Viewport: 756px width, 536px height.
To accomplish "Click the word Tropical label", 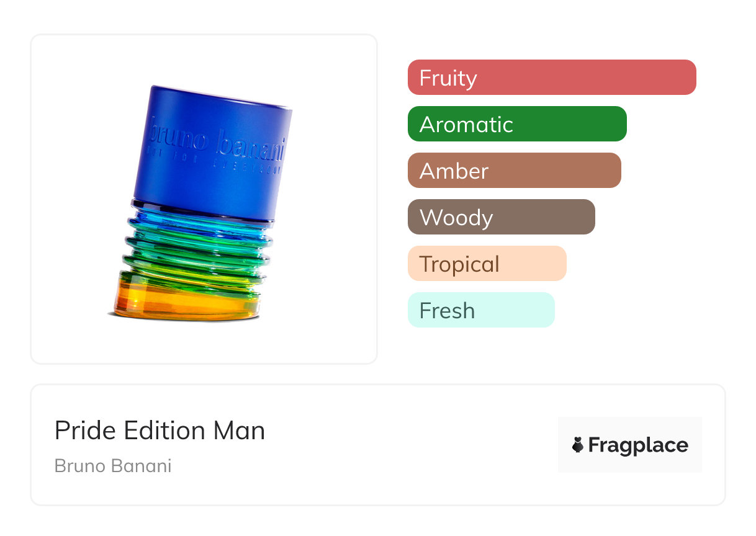I will click(x=459, y=264).
